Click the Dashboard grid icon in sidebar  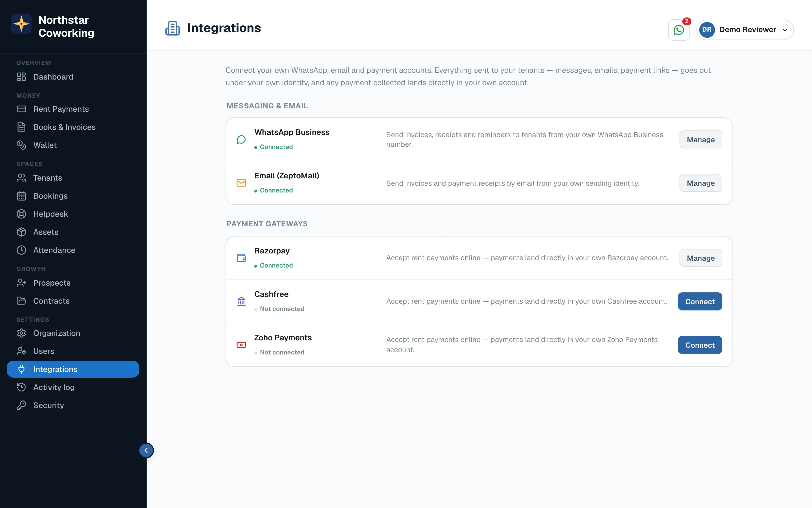(21, 77)
